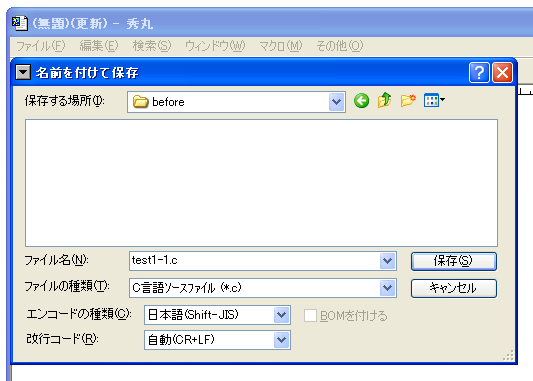Click the 名前を付けて保存 dialog title
Screen dimensions: 533x381
pos(87,72)
